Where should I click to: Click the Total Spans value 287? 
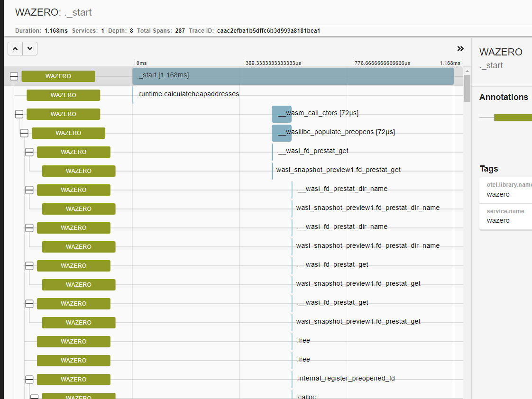tap(180, 31)
